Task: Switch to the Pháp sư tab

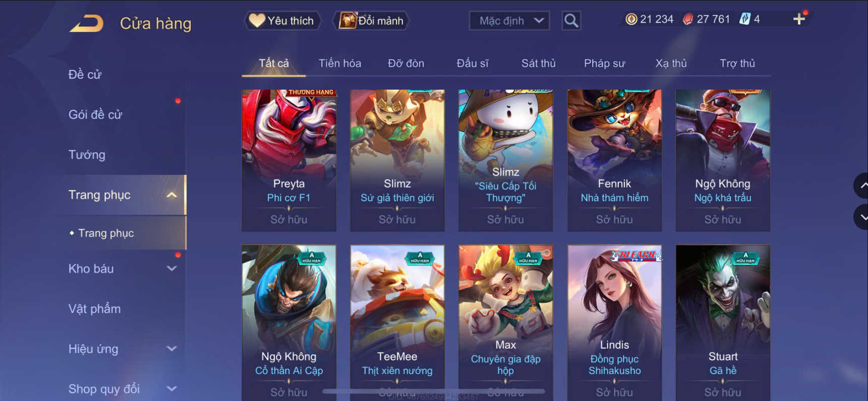Action: [x=604, y=63]
